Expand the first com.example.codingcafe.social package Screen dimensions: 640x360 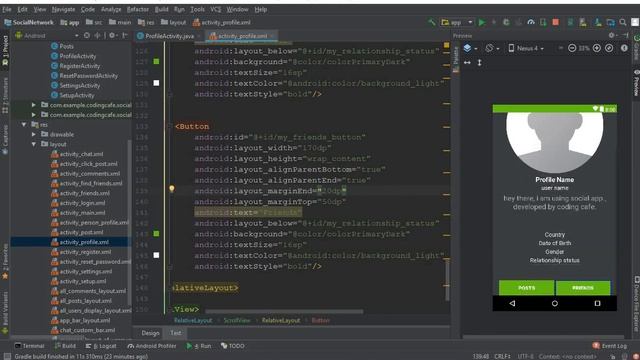click(34, 105)
